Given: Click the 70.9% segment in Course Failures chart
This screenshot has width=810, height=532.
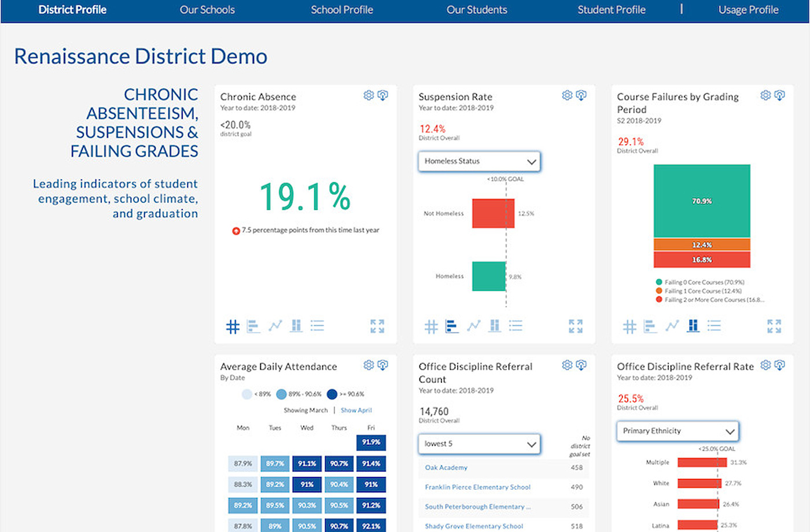Looking at the screenshot, I should pos(702,201).
